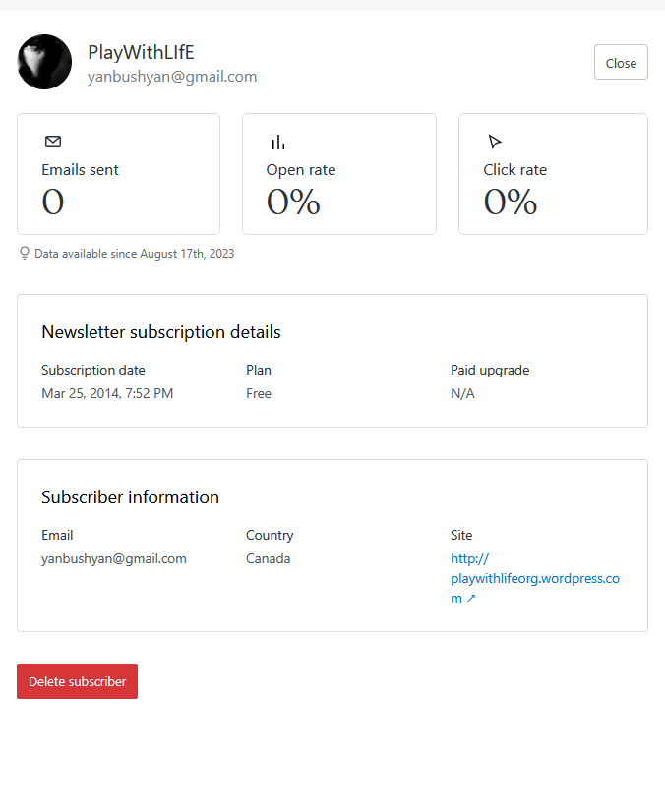Click the cursor icon above Click rate
The height and width of the screenshot is (812, 665).
495,142
